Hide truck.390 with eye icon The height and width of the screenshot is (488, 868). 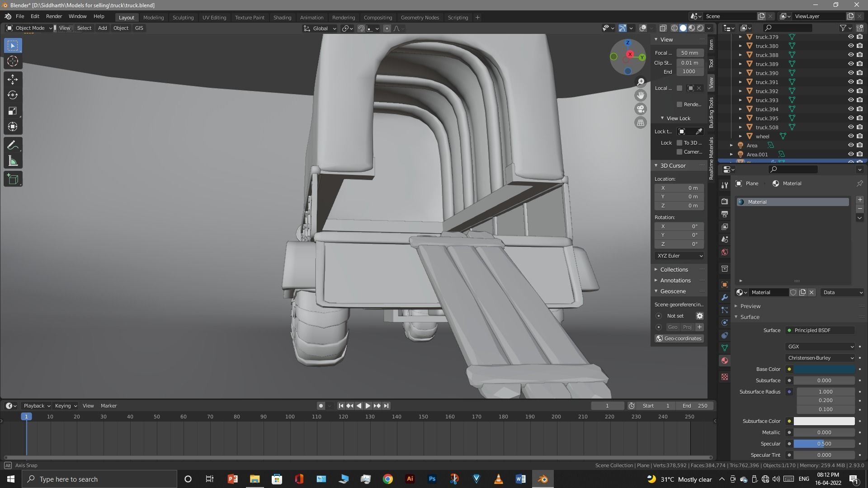point(850,73)
